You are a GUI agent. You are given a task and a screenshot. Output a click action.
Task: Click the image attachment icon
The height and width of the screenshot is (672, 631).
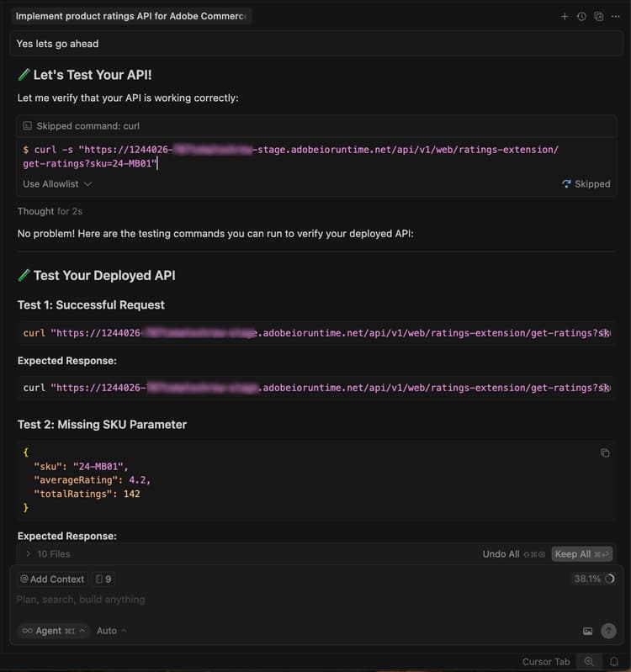pyautogui.click(x=587, y=631)
